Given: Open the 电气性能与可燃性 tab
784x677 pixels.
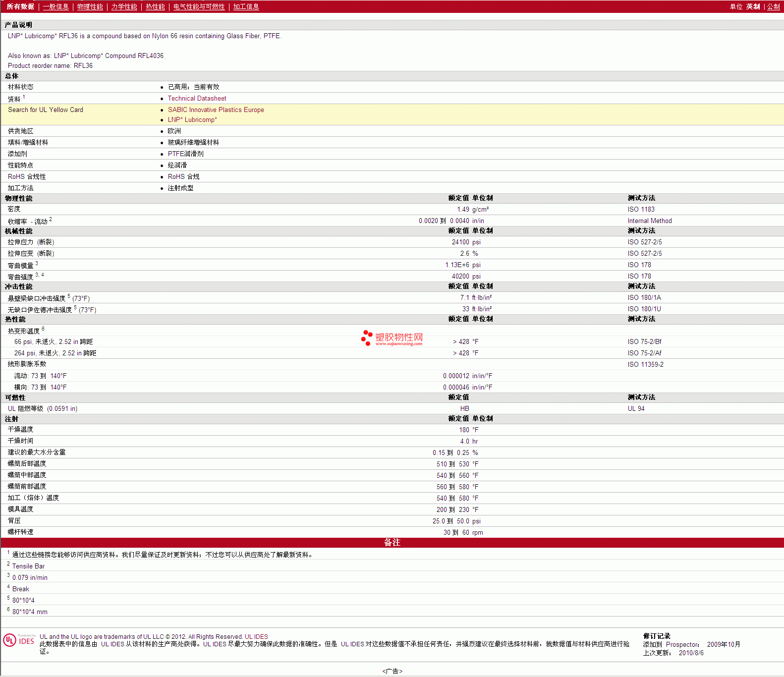Looking at the screenshot, I should [199, 6].
